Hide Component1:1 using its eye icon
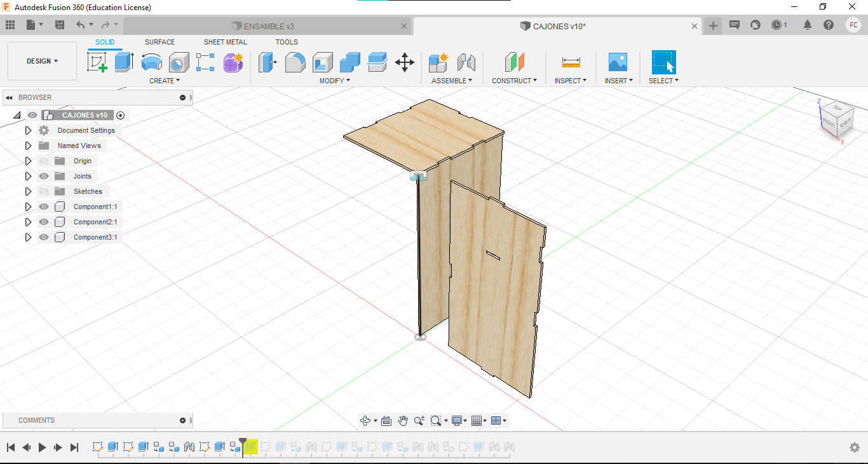This screenshot has height=464, width=868. click(x=44, y=207)
